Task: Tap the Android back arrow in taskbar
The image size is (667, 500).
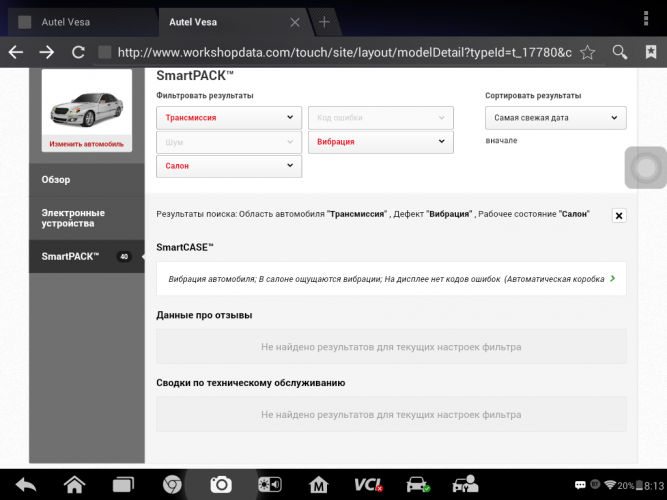Action: (26, 485)
